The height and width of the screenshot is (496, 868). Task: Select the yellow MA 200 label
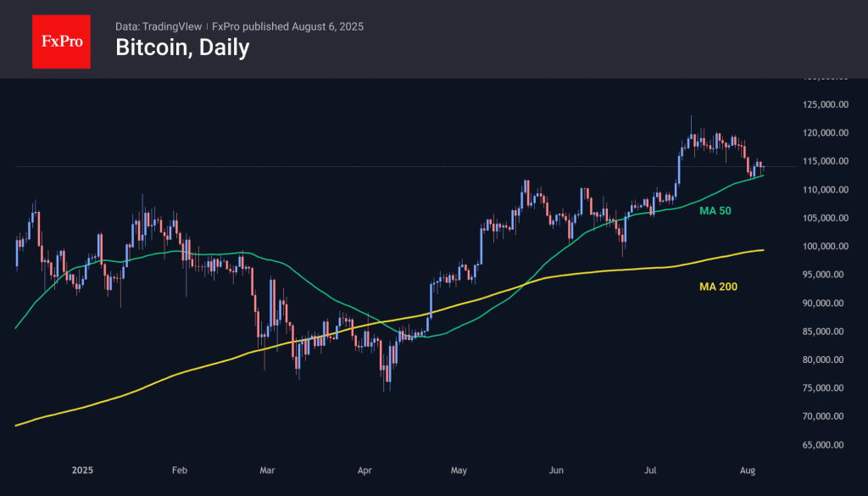[717, 287]
